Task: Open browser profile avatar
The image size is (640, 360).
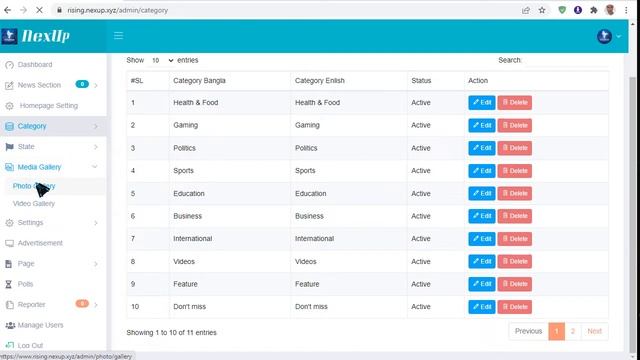Action: coord(610,10)
